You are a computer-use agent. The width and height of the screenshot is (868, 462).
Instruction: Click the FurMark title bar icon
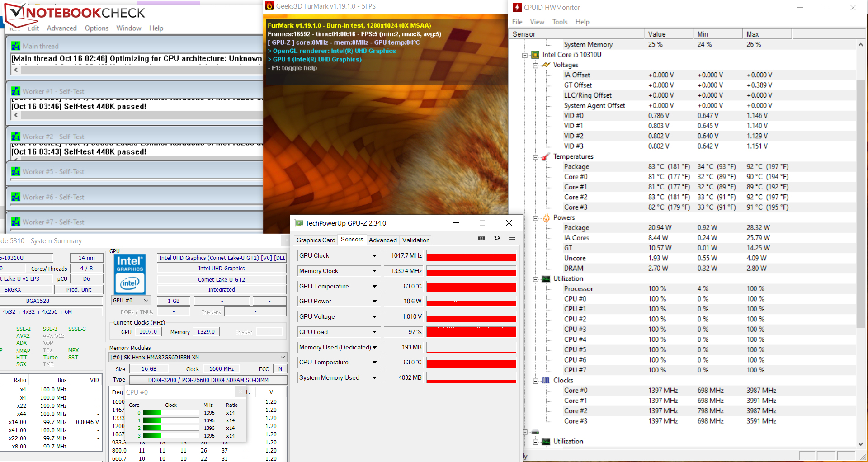pos(269,6)
